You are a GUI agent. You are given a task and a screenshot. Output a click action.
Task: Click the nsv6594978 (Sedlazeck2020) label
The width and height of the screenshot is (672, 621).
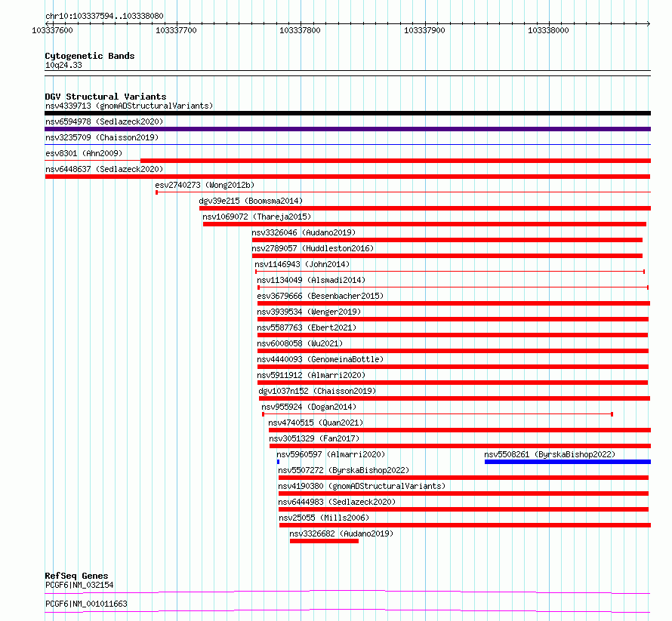[x=104, y=121]
